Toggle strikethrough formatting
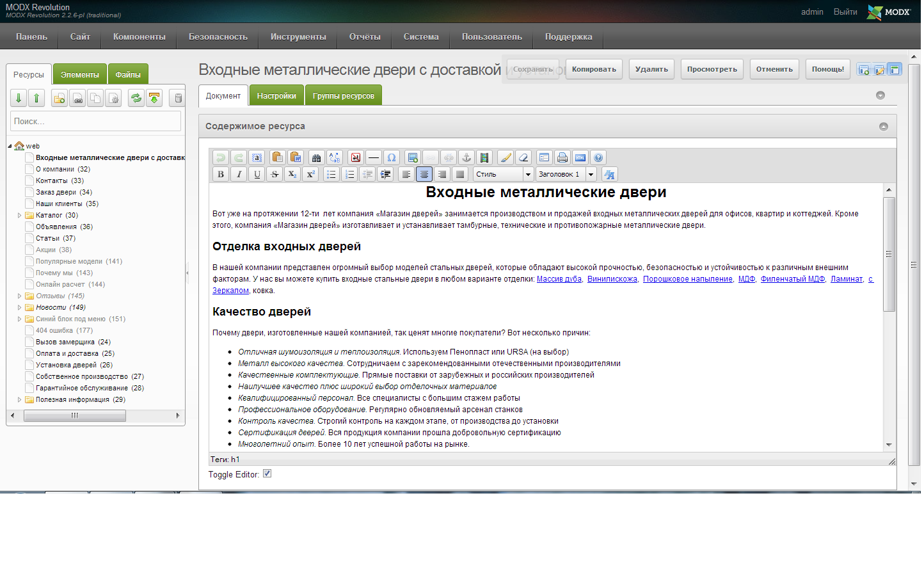Viewport: 924px width, 576px height. click(275, 174)
